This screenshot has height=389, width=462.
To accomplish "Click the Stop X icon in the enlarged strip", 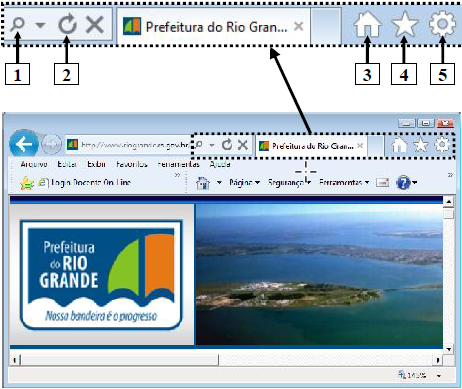I will [x=95, y=25].
